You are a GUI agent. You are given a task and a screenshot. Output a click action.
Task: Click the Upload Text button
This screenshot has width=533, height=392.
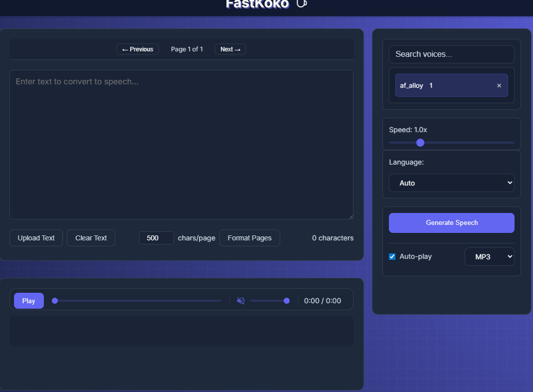(x=36, y=238)
